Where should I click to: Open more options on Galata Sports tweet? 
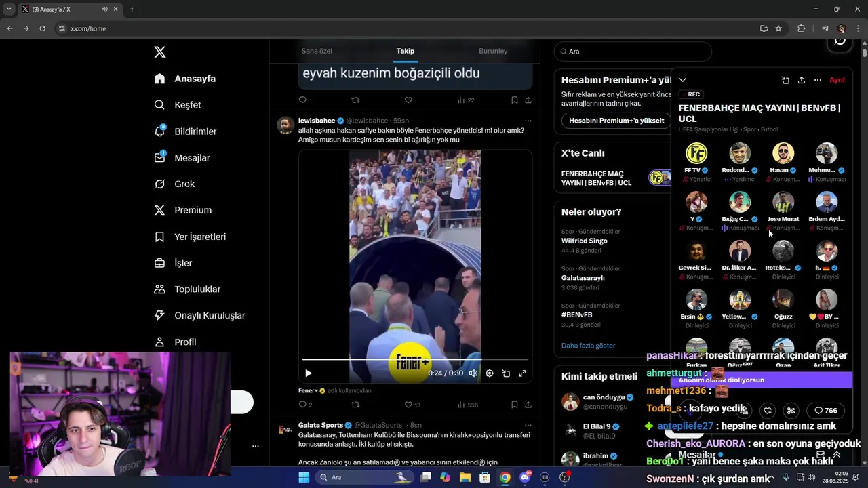point(528,425)
